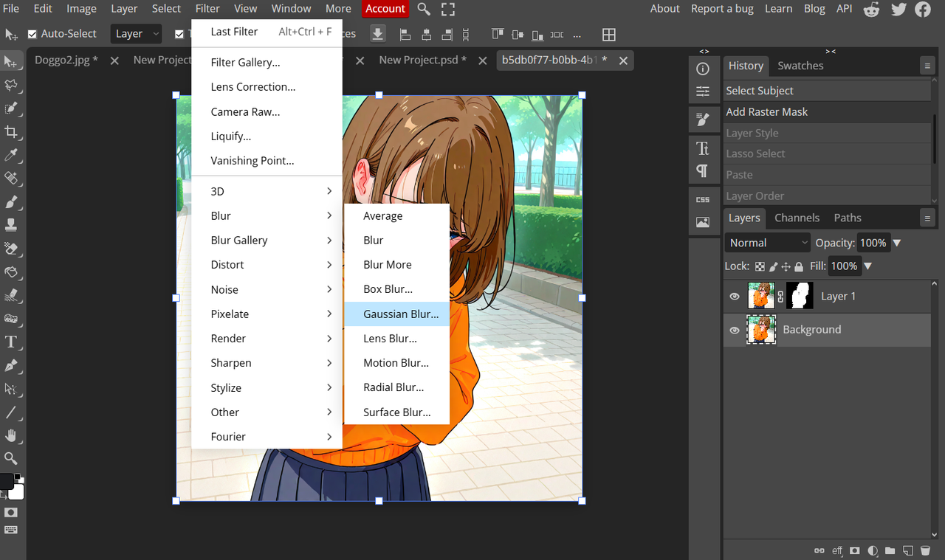Expand the Fill slider arrow
This screenshot has height=560, width=945.
tap(868, 266)
